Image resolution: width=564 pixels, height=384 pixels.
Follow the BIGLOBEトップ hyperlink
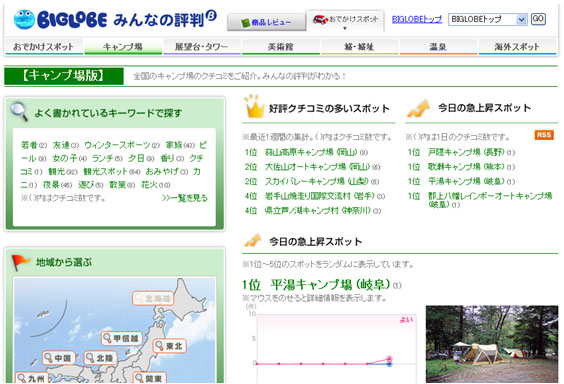click(417, 19)
